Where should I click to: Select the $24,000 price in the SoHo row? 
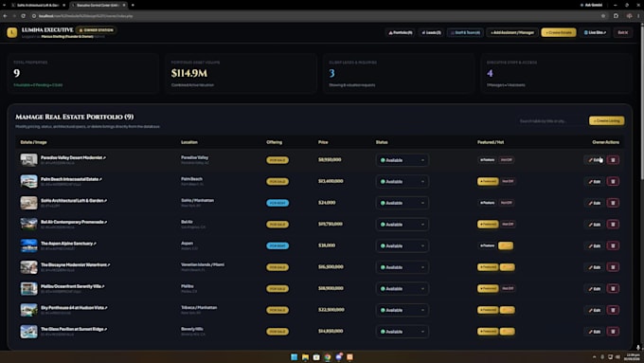pos(327,203)
